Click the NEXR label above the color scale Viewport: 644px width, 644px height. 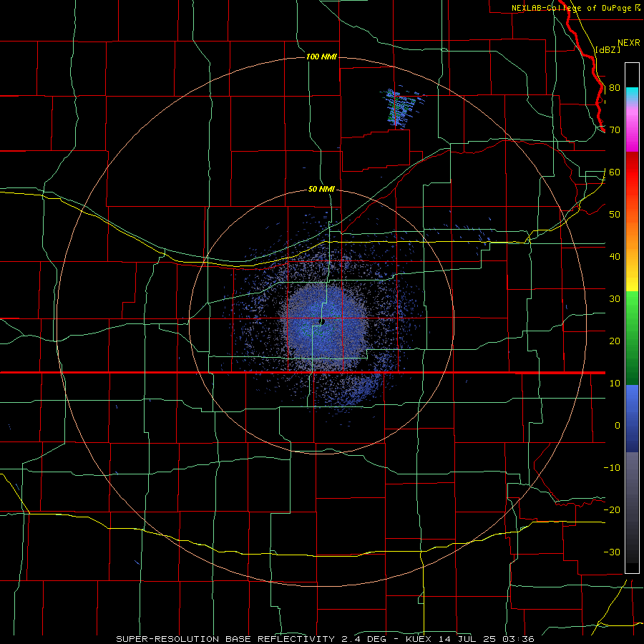coord(629,43)
